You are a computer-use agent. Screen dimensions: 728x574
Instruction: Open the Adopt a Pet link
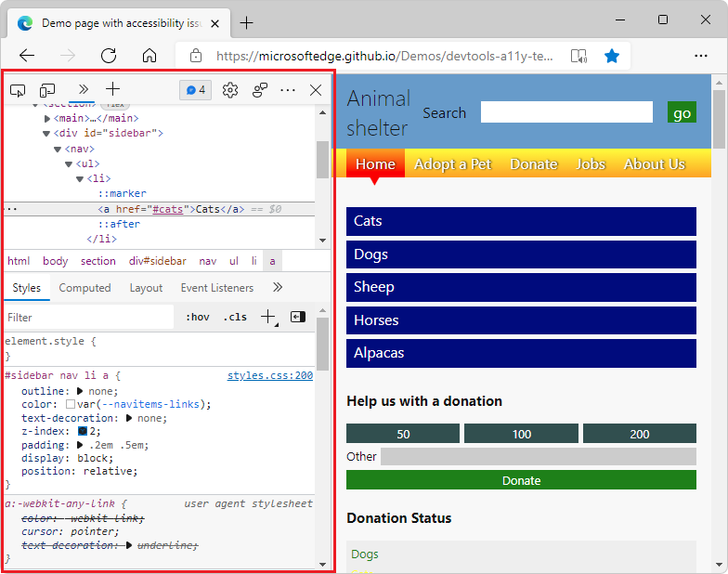click(x=453, y=163)
